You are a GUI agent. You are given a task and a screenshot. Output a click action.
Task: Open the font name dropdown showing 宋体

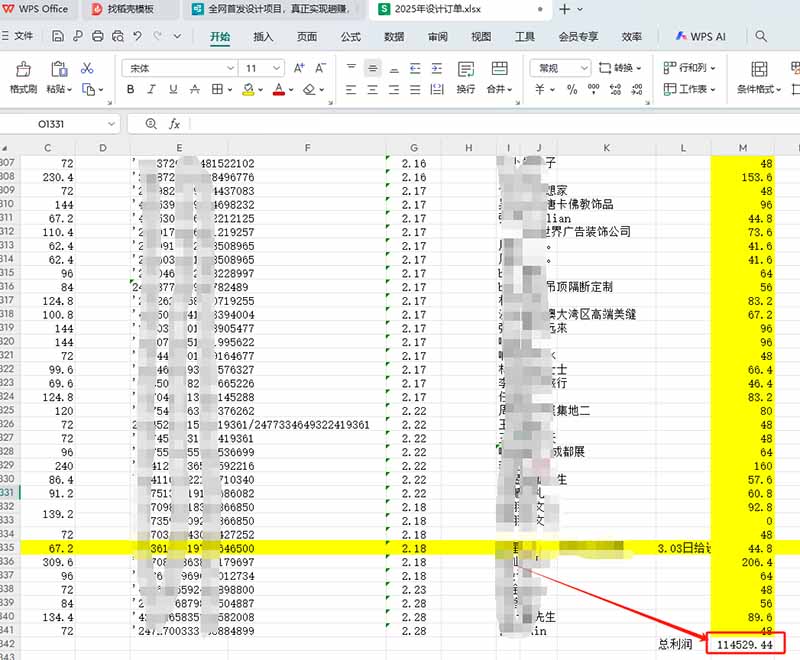click(x=180, y=68)
